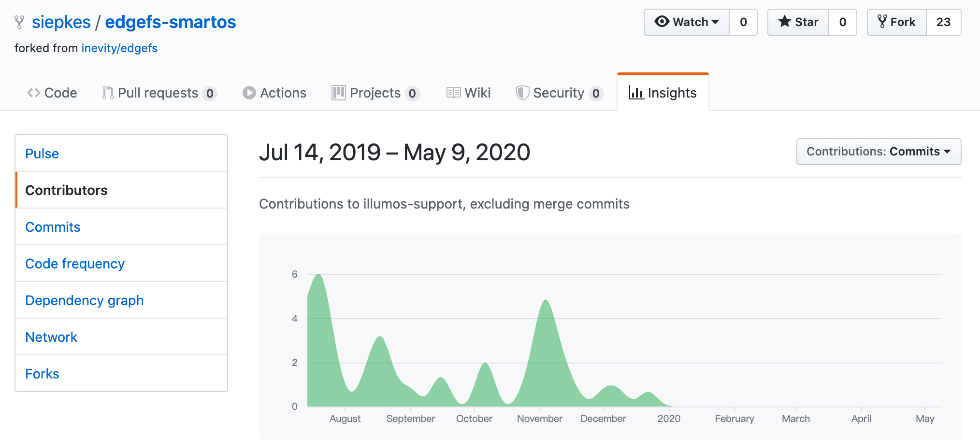Click the November peak in commits graph
This screenshot has height=448, width=980.
click(x=546, y=302)
